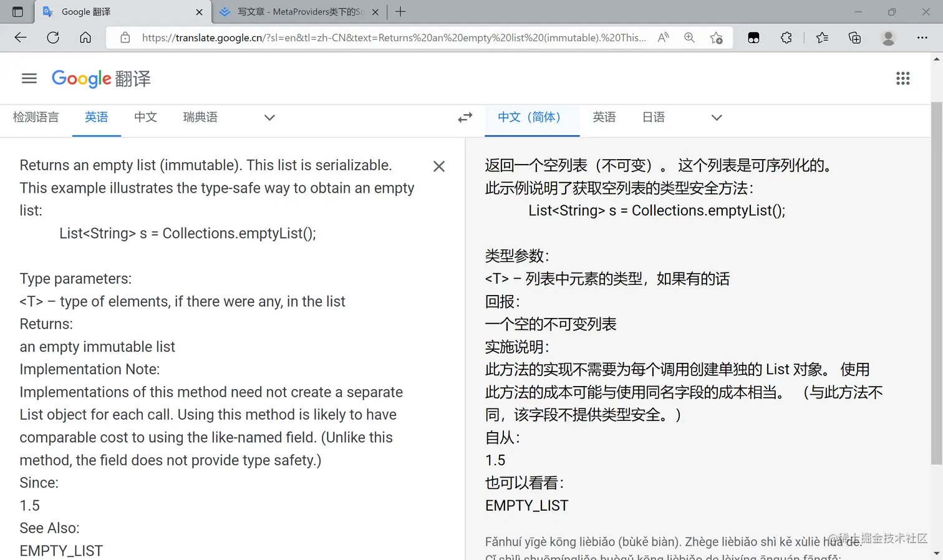Open the browser profile avatar
943x560 pixels.
[x=888, y=38]
